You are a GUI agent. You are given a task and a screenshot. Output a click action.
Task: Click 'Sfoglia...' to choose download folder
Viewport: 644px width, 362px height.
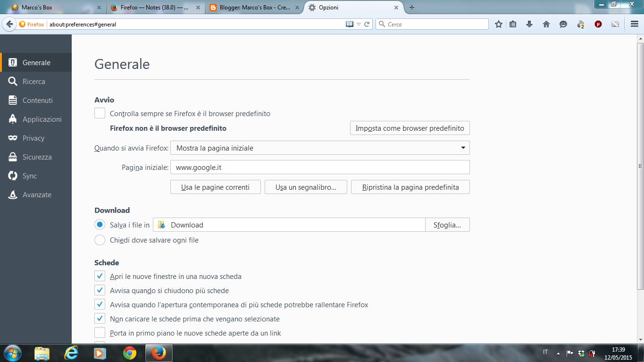447,225
